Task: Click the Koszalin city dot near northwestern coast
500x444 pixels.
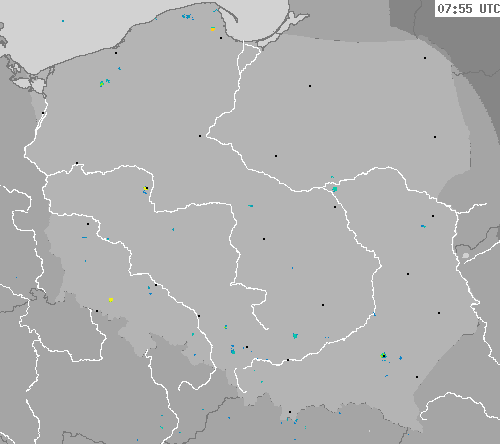Action: [x=116, y=53]
